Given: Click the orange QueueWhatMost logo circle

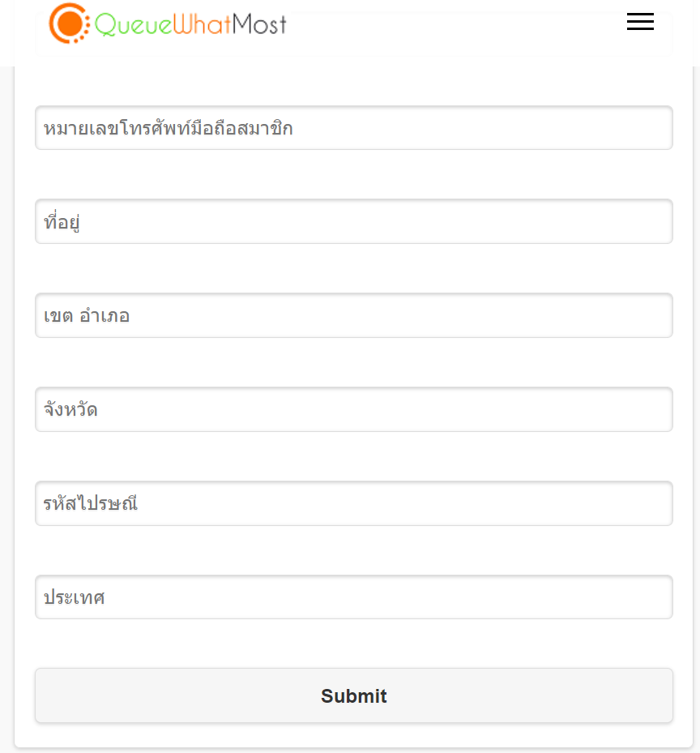Looking at the screenshot, I should pyautogui.click(x=68, y=24).
